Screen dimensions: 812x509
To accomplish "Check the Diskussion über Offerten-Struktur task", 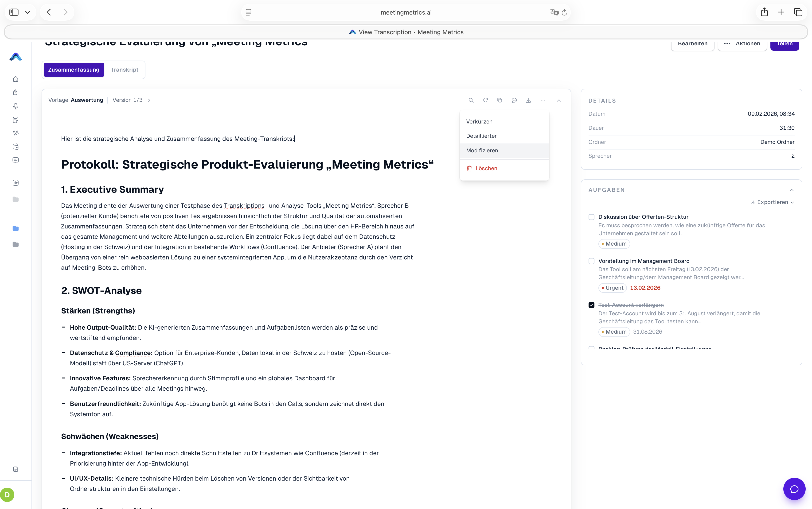I will (591, 217).
